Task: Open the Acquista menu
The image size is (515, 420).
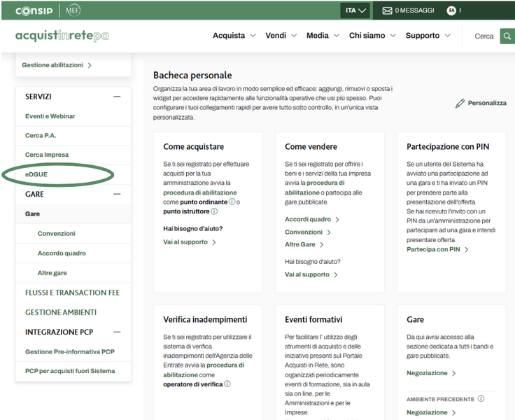Action: pos(234,36)
